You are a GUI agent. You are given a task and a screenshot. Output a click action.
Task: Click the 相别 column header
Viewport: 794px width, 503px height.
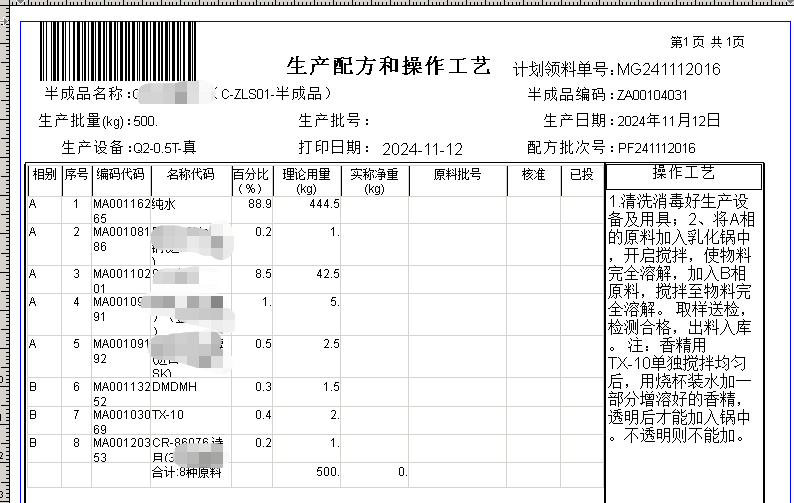coord(44,174)
